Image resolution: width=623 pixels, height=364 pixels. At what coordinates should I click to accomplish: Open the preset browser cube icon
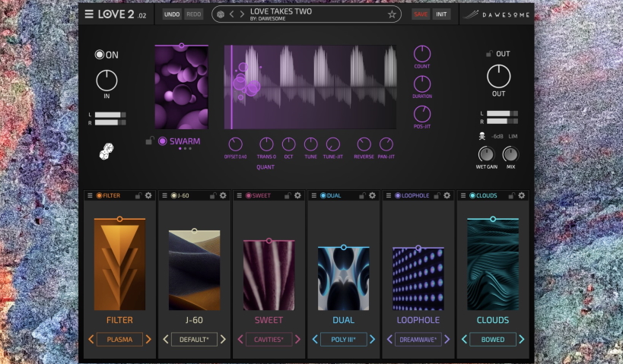point(221,14)
